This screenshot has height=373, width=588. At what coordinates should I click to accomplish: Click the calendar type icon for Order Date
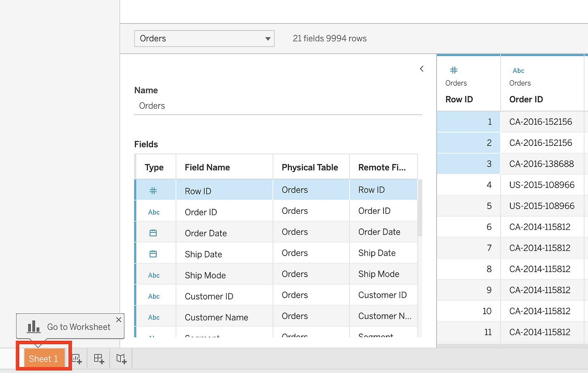click(153, 233)
